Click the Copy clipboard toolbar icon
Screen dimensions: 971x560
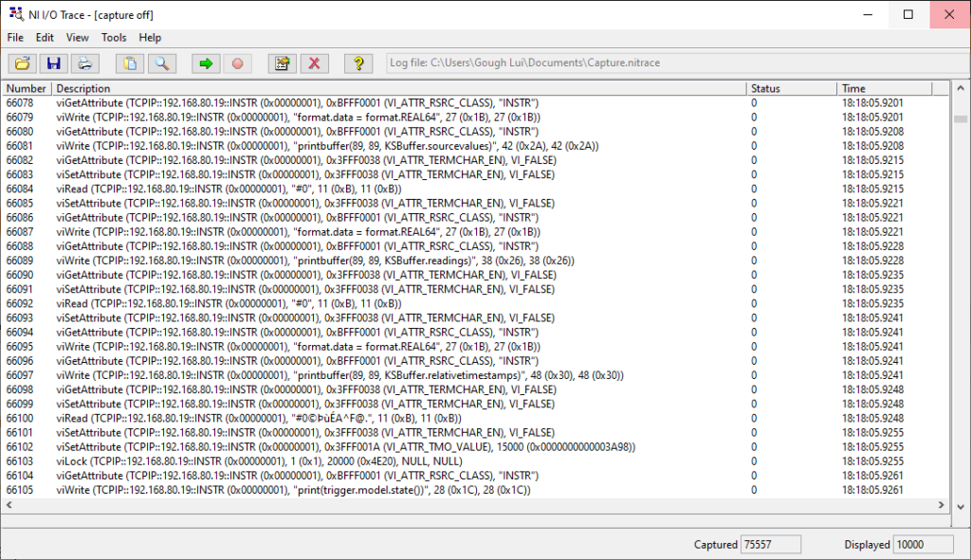coord(130,63)
